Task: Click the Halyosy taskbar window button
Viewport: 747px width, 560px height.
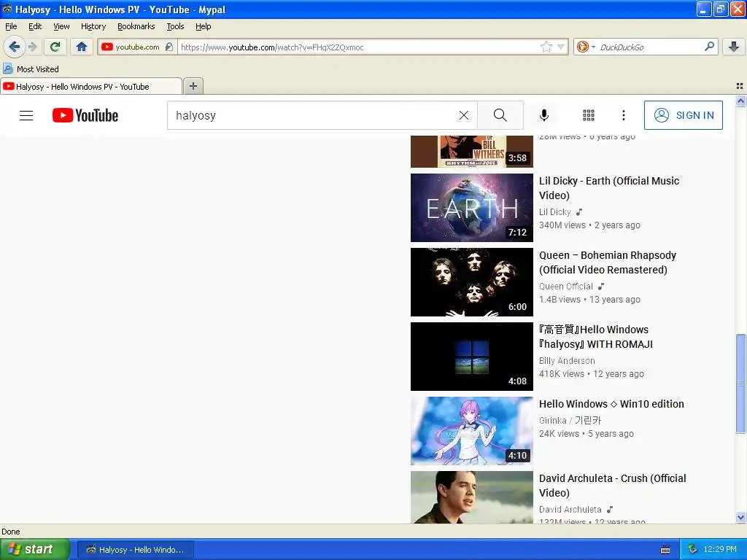Action: [x=135, y=550]
